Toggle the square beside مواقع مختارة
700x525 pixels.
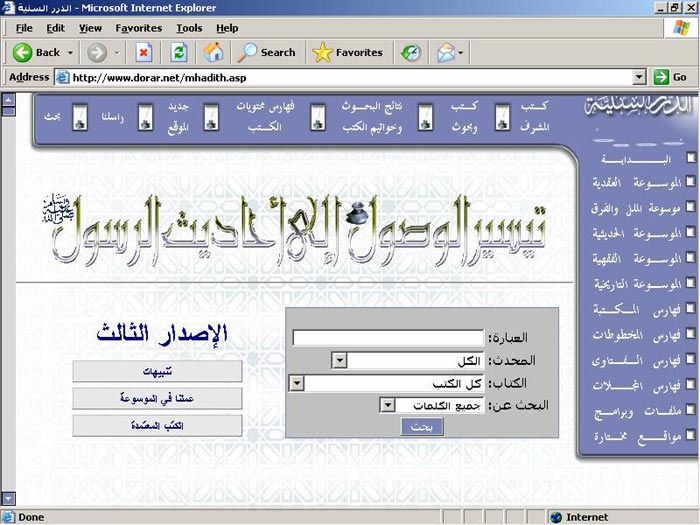pyautogui.click(x=691, y=437)
